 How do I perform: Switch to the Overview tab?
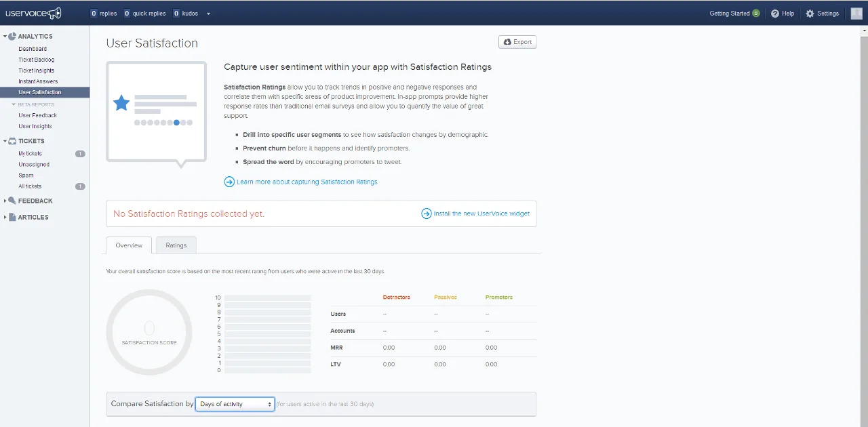coord(129,245)
